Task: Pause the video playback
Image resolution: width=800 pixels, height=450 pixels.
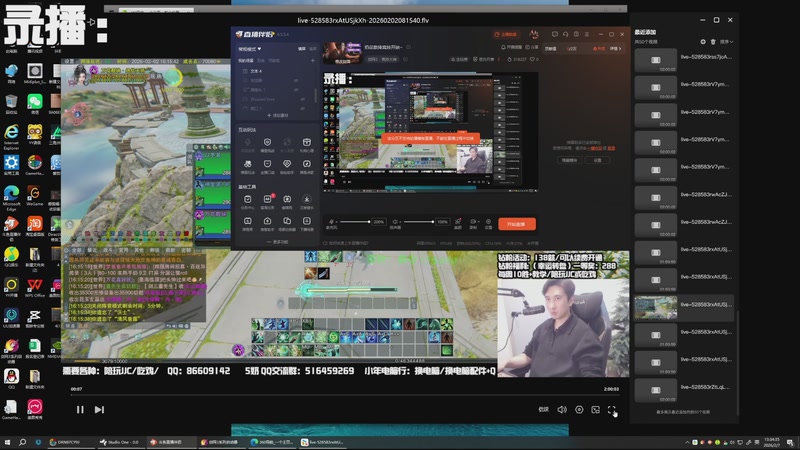Action: pos(80,409)
